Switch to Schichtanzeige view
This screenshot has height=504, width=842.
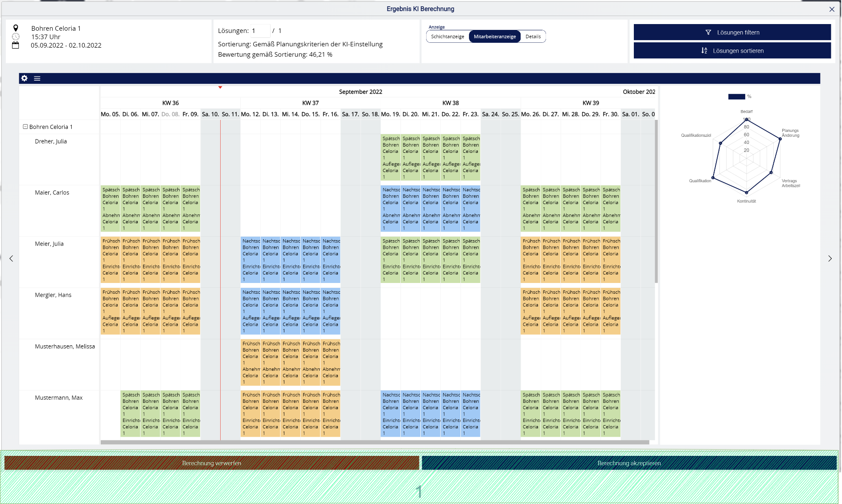pyautogui.click(x=448, y=37)
